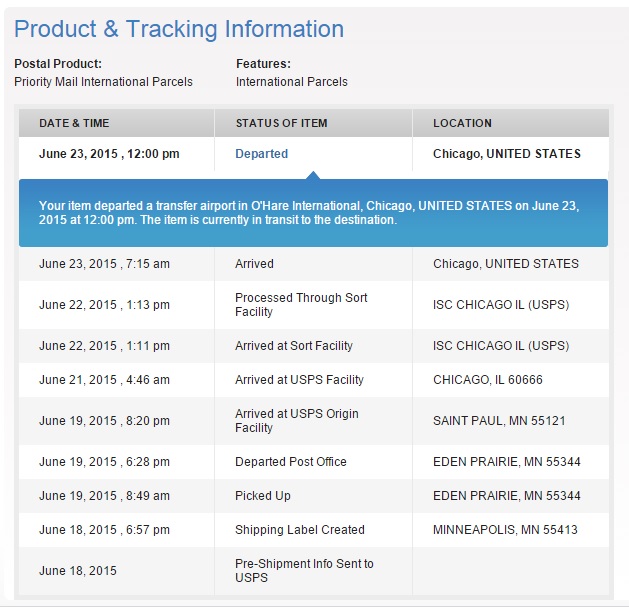Click the Departed status link
The width and height of the screenshot is (629, 607).
click(x=261, y=154)
